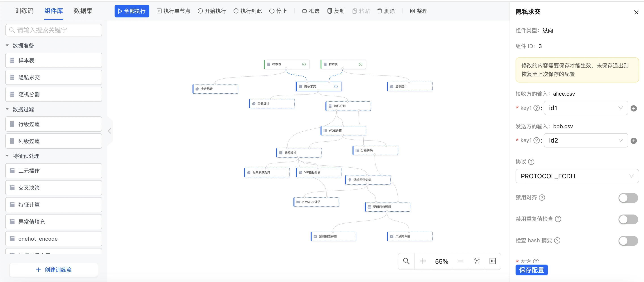Screen dimensions: 644x282
Task: Toggle the 禁用对齐 switch
Action: [x=628, y=198]
